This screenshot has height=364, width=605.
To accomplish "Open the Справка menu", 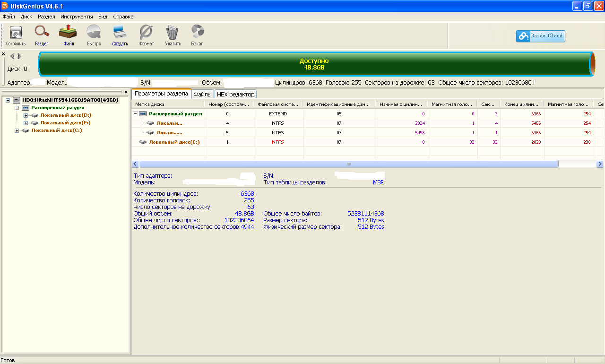I will click(123, 17).
